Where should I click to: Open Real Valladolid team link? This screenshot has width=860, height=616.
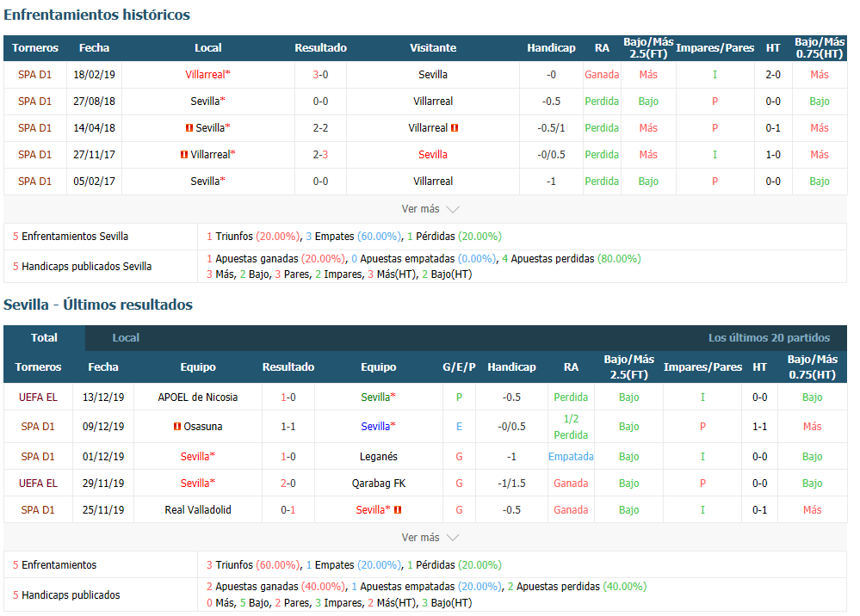coord(197,509)
